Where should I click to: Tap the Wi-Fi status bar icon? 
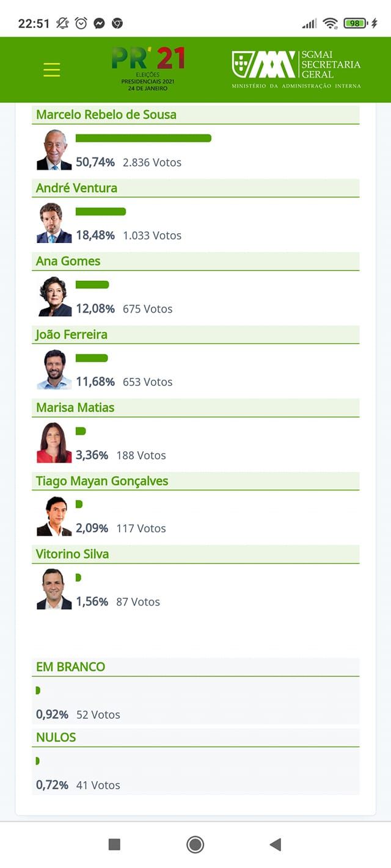click(331, 23)
